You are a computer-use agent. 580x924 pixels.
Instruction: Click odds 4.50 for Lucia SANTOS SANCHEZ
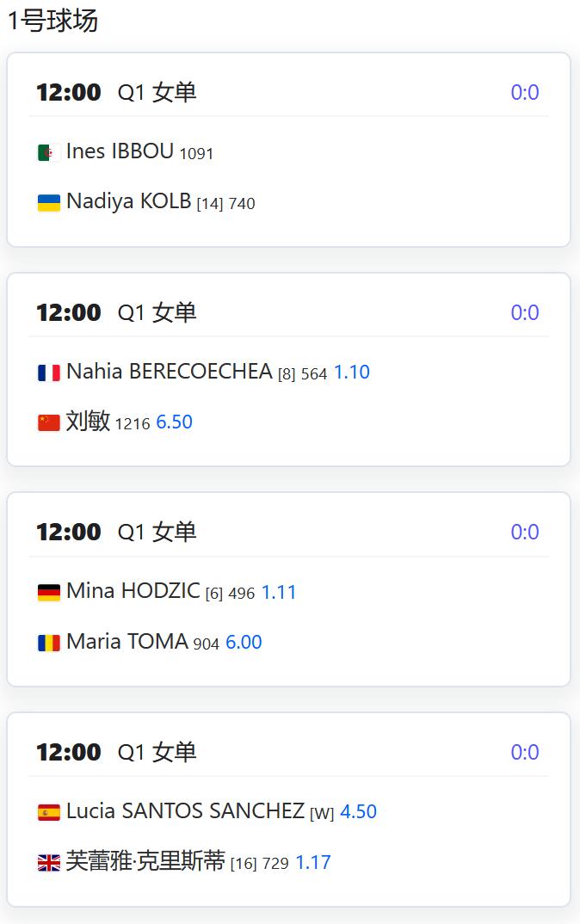coord(358,811)
